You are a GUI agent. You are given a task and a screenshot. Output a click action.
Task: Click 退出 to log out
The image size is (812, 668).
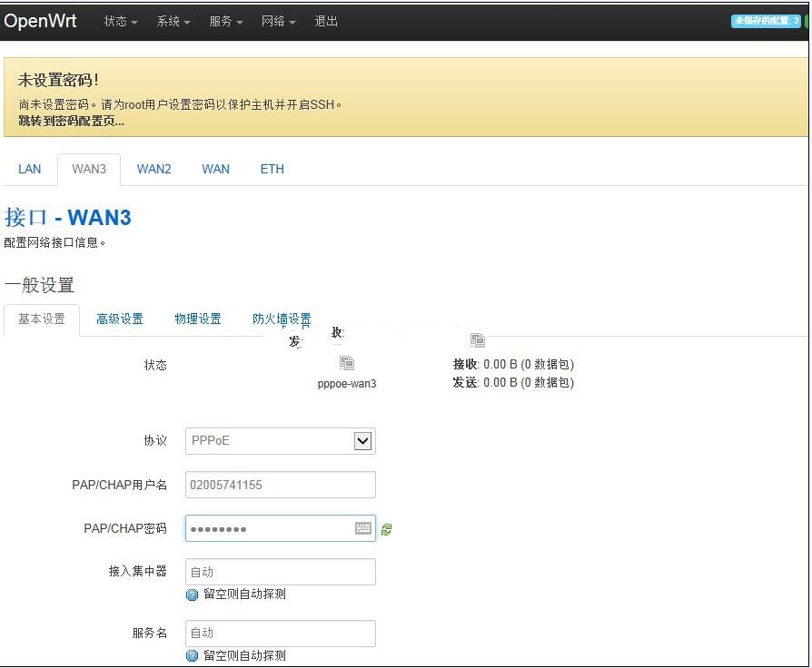click(326, 21)
